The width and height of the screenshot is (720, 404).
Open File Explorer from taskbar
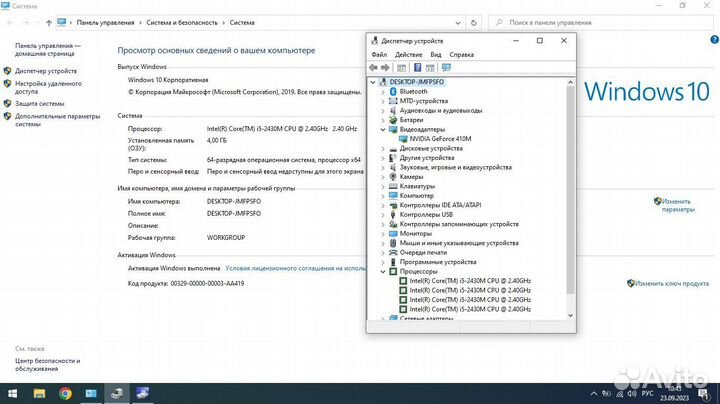[x=39, y=393]
